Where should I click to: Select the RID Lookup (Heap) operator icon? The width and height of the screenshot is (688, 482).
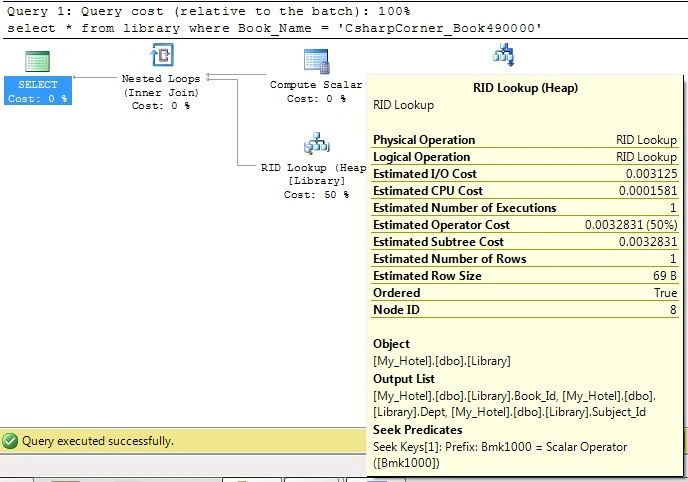(x=316, y=143)
